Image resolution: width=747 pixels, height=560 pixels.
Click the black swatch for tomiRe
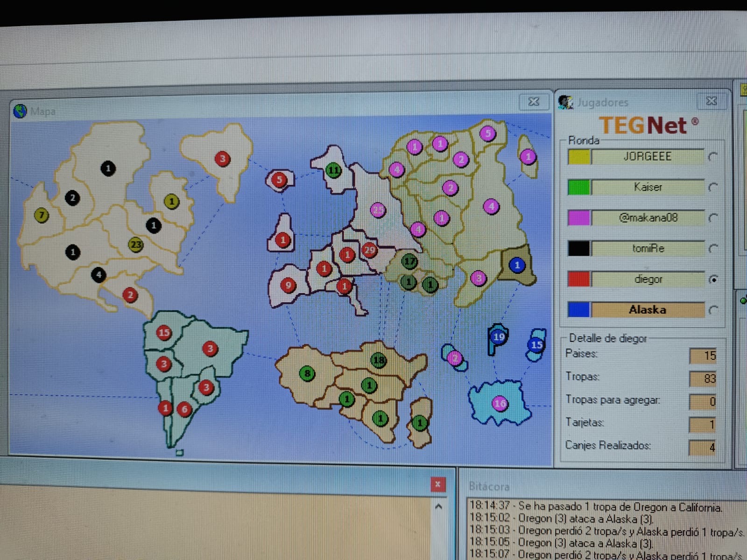click(x=579, y=248)
